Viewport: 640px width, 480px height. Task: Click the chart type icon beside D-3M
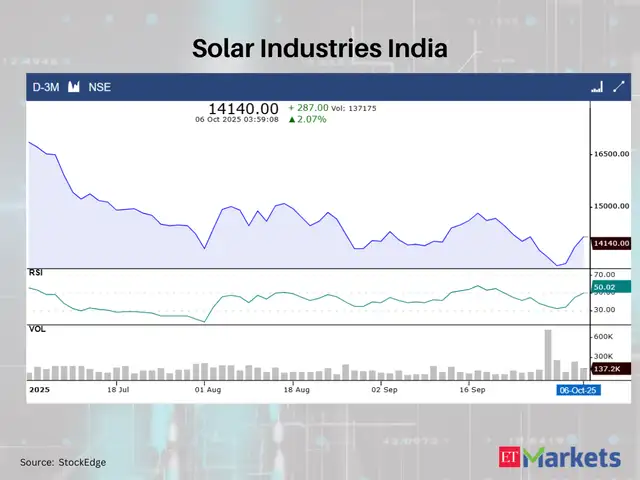click(x=73, y=87)
